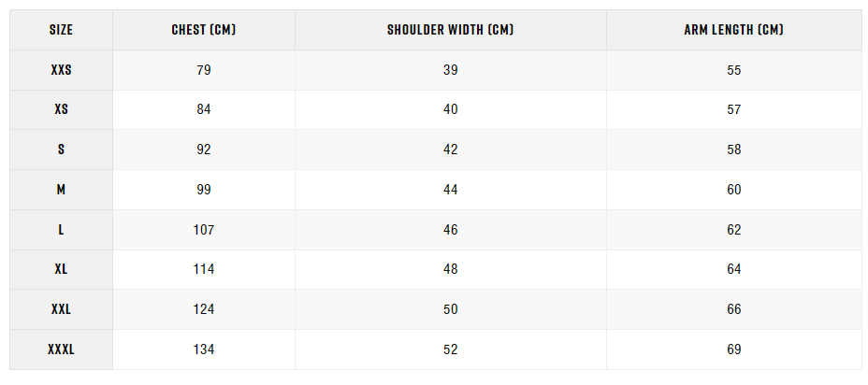Select the ARM LENGTH (CM) header

[x=733, y=30]
